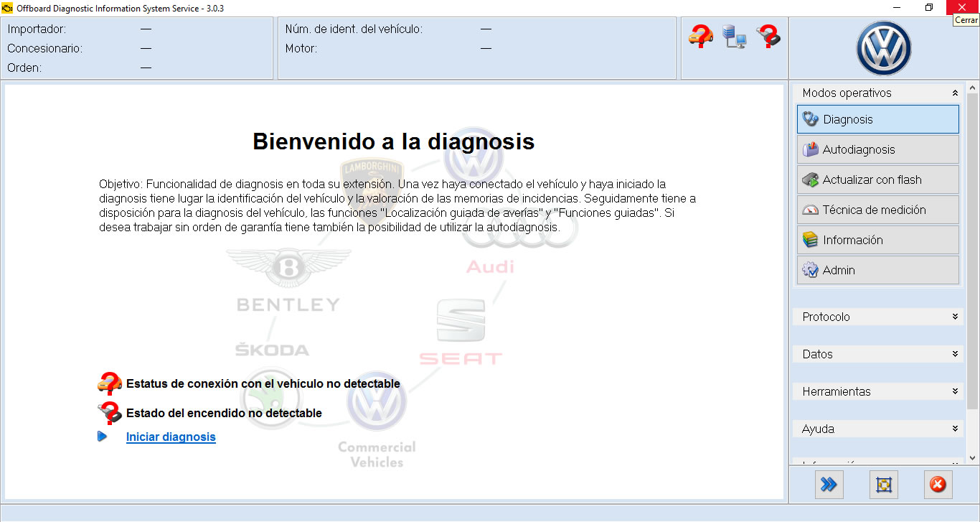The image size is (980, 522).
Task: Minimize the application window
Action: pyautogui.click(x=897, y=7)
